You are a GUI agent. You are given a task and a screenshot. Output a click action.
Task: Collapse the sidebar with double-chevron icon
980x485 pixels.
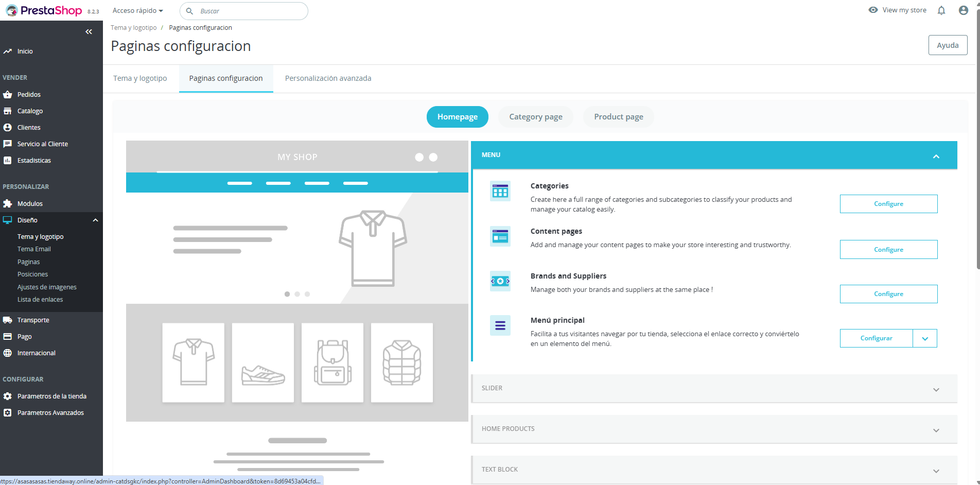coord(89,32)
